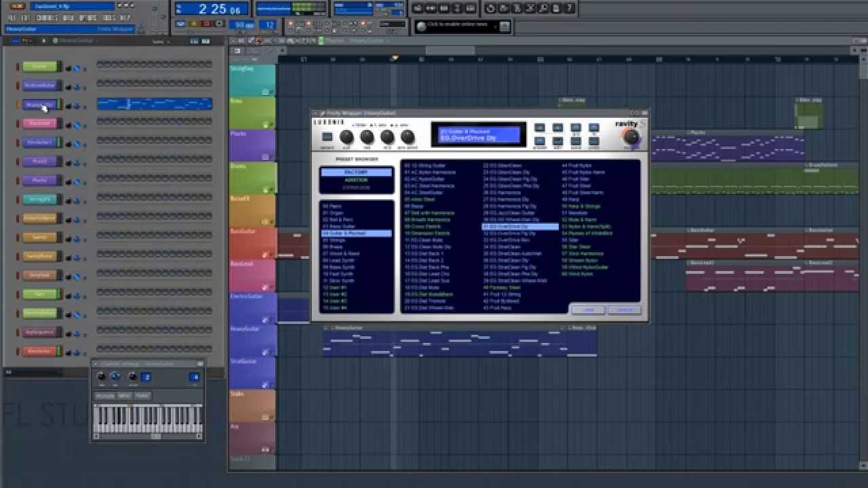Click the Ravity preset browser load button
This screenshot has height=488, width=868.
click(x=588, y=310)
